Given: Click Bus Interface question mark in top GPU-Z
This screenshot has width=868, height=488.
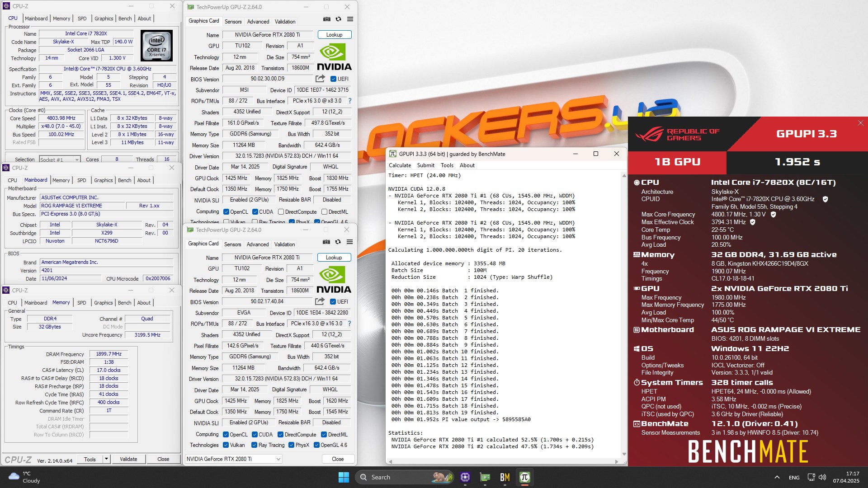Looking at the screenshot, I should click(349, 101).
